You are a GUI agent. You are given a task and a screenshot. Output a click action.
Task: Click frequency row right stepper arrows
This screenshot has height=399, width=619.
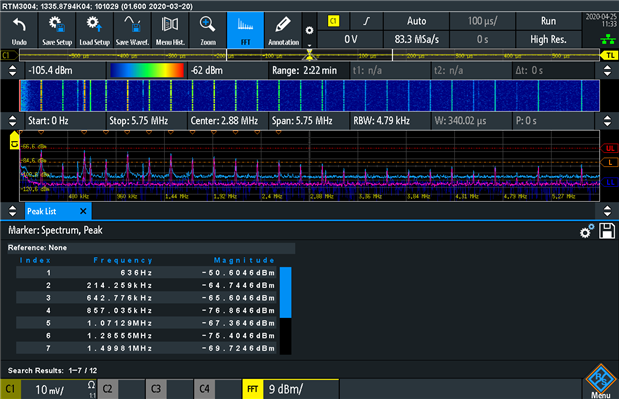point(607,121)
